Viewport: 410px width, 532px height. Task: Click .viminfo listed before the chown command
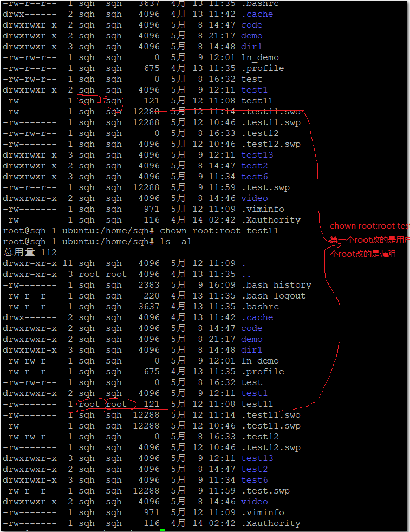(263, 209)
